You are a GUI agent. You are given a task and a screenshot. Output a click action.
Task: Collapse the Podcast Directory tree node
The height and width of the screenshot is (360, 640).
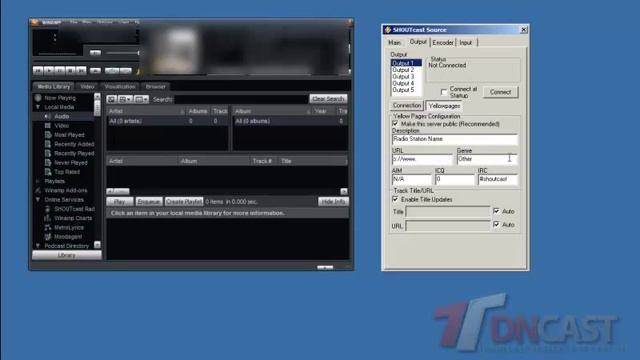(38, 246)
